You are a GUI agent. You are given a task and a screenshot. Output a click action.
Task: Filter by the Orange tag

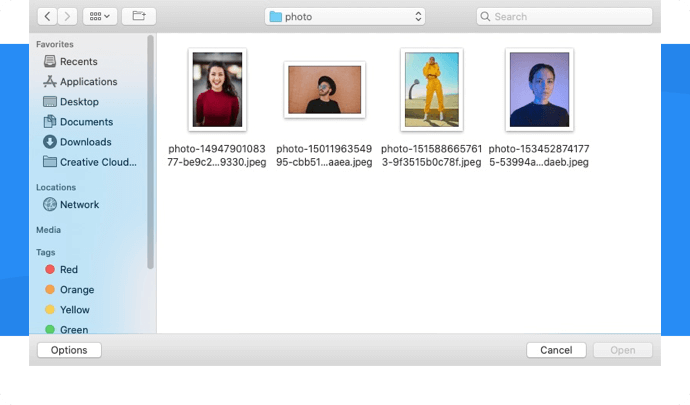70,290
